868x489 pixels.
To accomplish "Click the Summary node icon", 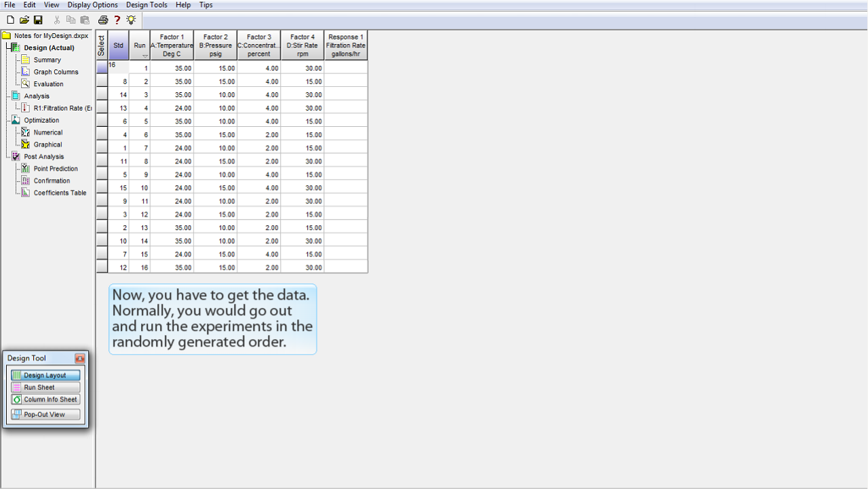I will pyautogui.click(x=26, y=60).
